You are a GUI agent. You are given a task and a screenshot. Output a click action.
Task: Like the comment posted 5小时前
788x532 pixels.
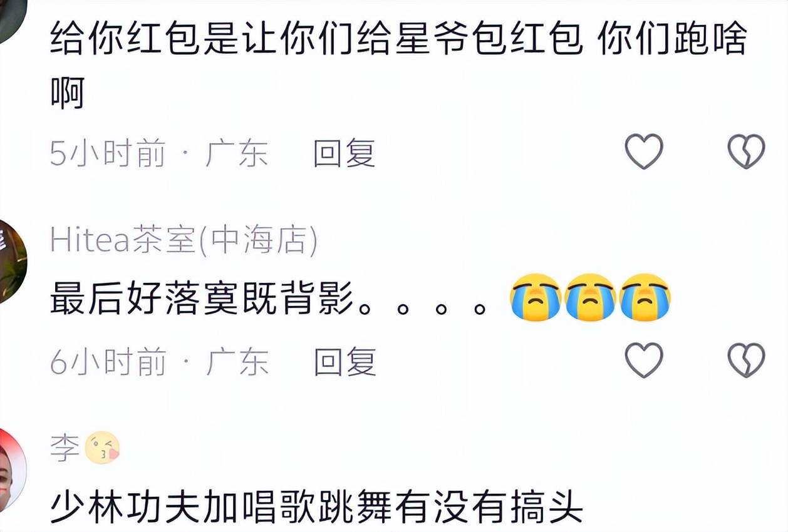point(644,151)
